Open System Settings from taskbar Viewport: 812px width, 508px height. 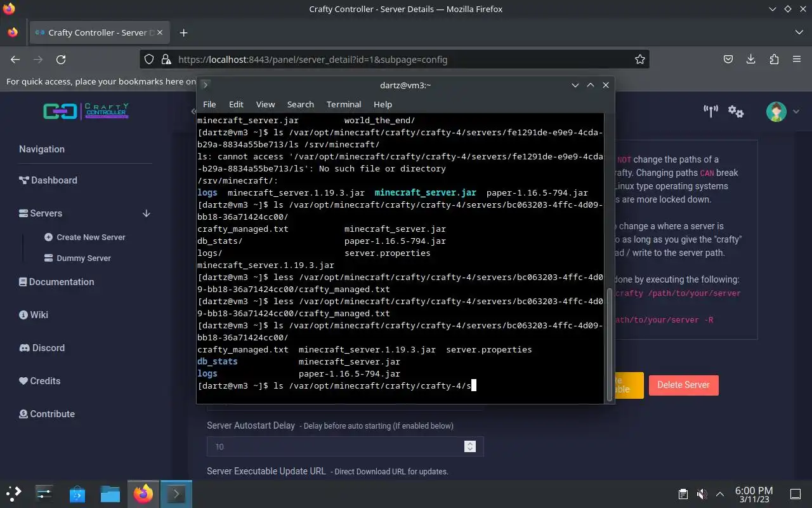click(x=44, y=493)
